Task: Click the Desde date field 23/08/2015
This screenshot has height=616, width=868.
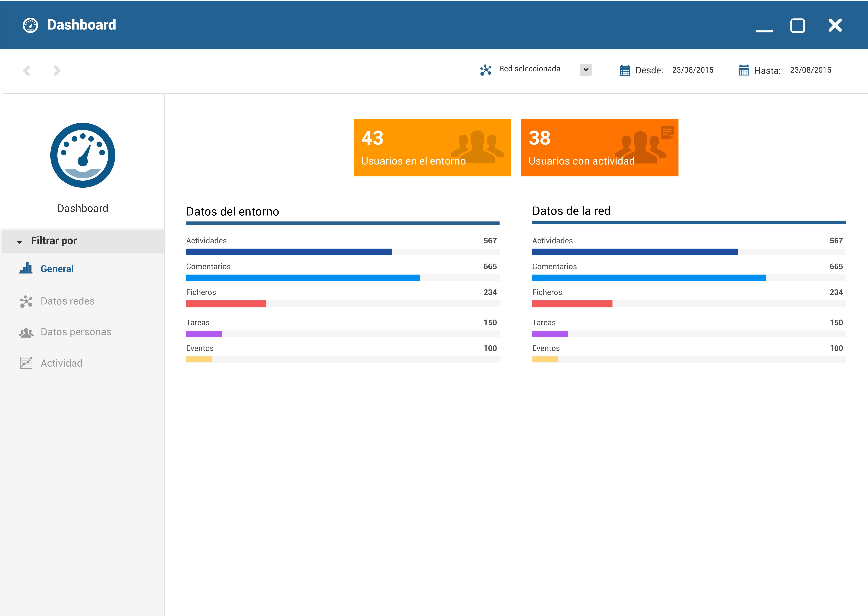Action: (x=693, y=71)
